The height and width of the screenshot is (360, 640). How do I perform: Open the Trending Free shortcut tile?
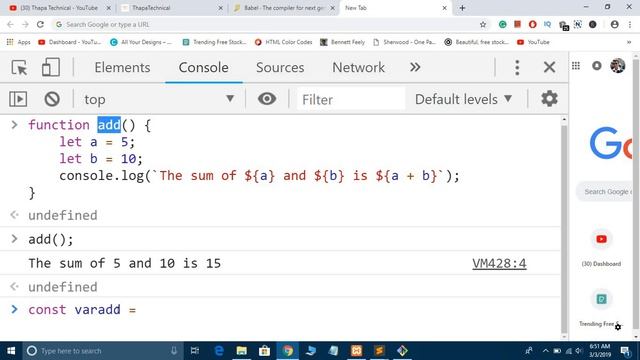coord(601,308)
